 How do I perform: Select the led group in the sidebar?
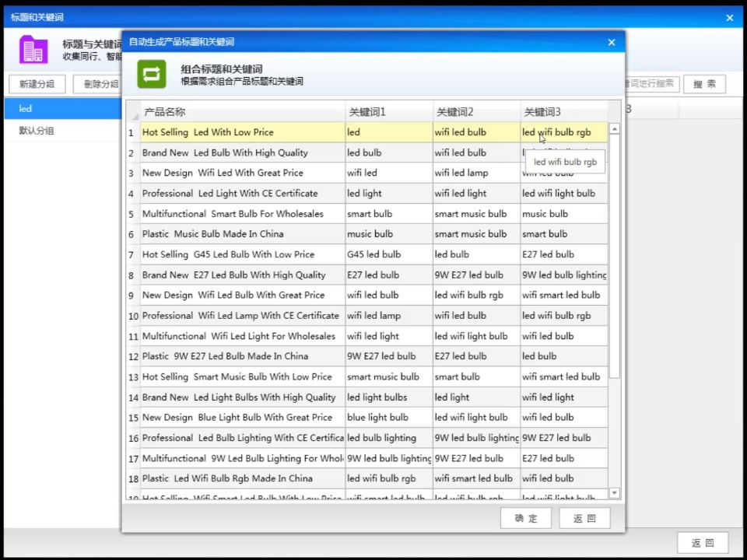pos(63,109)
